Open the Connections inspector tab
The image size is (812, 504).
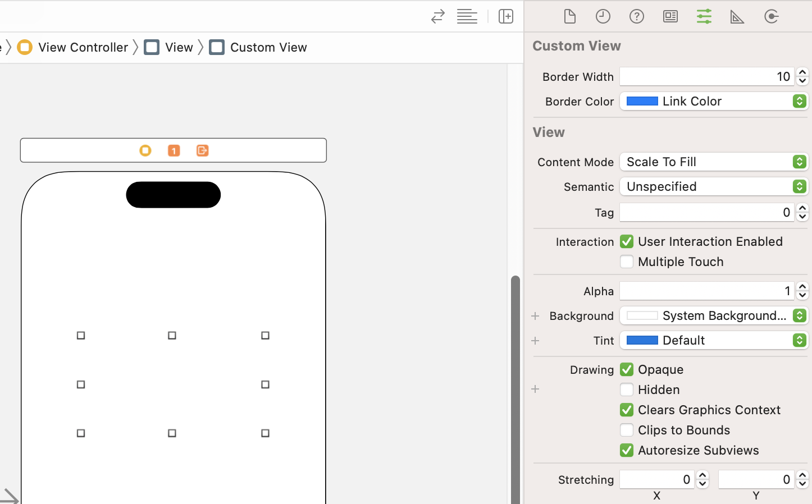coord(772,16)
